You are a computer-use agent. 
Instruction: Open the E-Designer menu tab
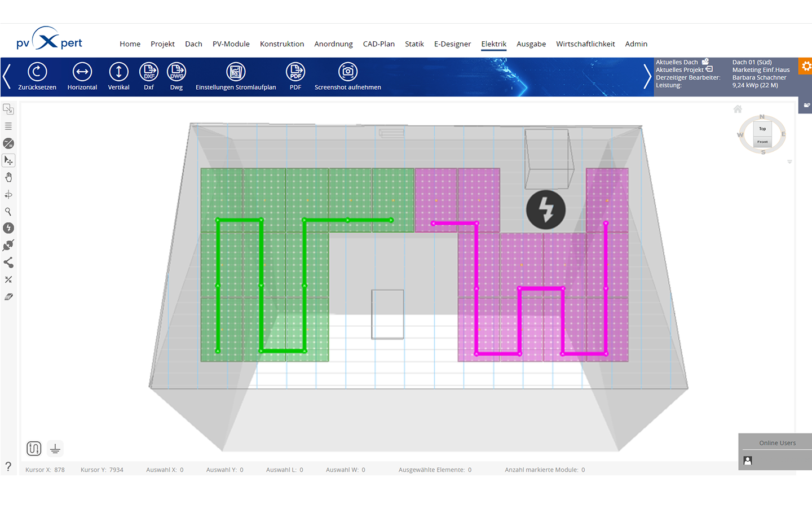tap(452, 44)
